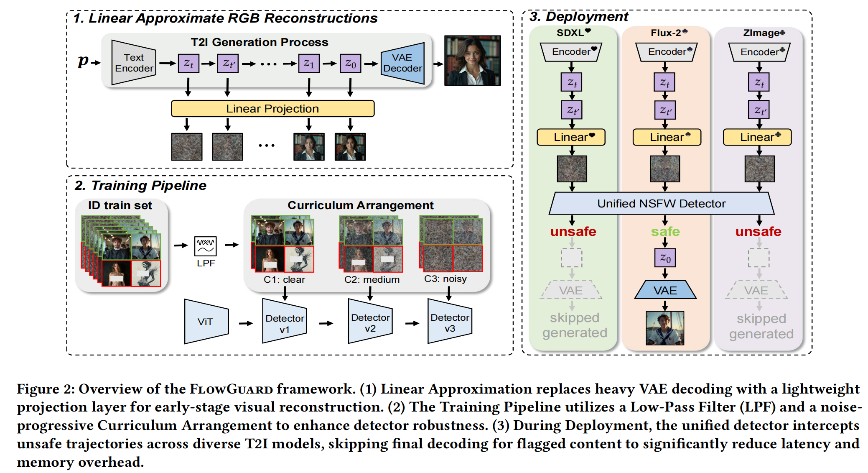Screen dimensions: 868x473
Task: Open the noisy thumbnail under ZImage's Linear box
Action: [x=759, y=169]
